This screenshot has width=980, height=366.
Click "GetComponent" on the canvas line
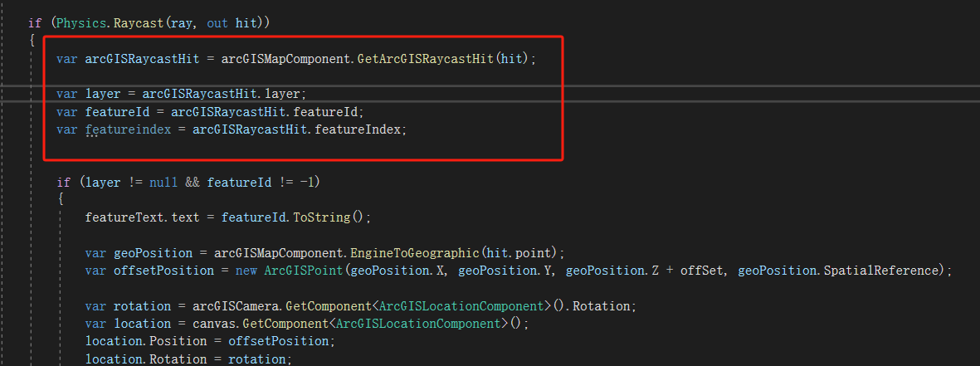(x=285, y=324)
